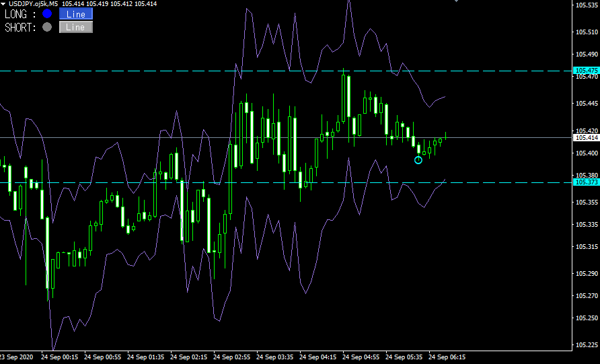The image size is (600, 364).
Task: Open the chart menu triangle beside USDJPY
Action: pyautogui.click(x=3, y=4)
